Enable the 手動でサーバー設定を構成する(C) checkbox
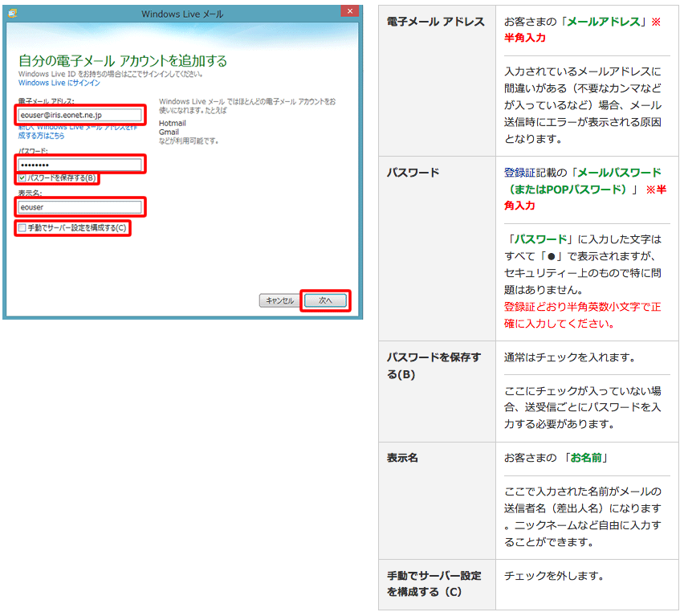 click(22, 228)
